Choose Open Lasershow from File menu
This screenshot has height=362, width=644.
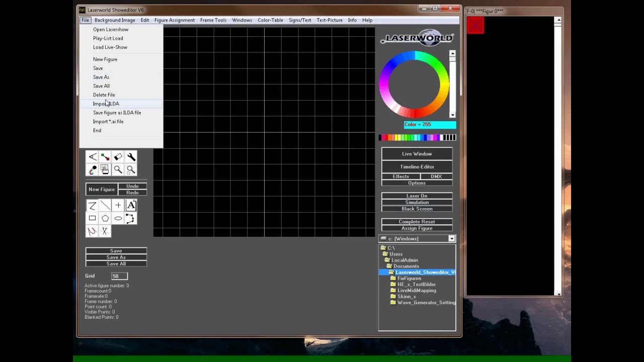click(111, 29)
